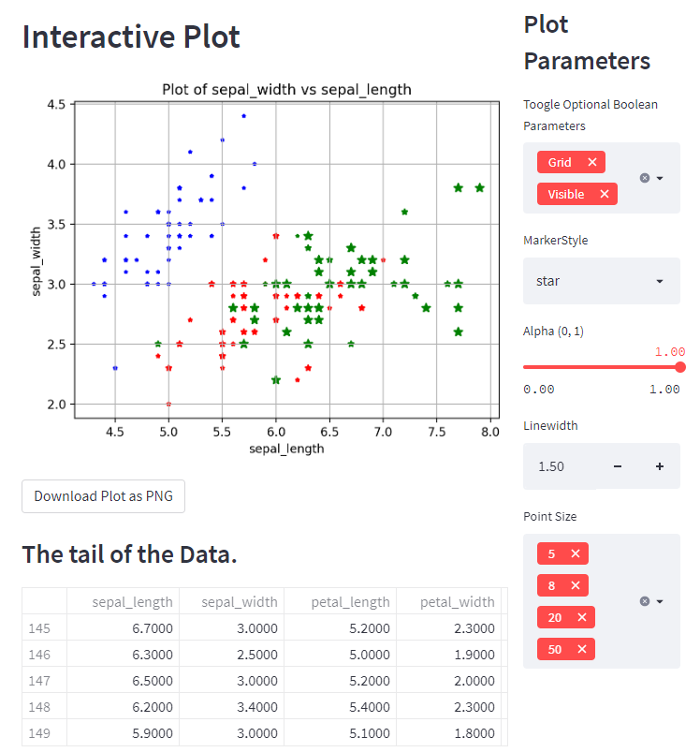Remove point size 50 tag
This screenshot has width=700, height=752.
[x=582, y=649]
